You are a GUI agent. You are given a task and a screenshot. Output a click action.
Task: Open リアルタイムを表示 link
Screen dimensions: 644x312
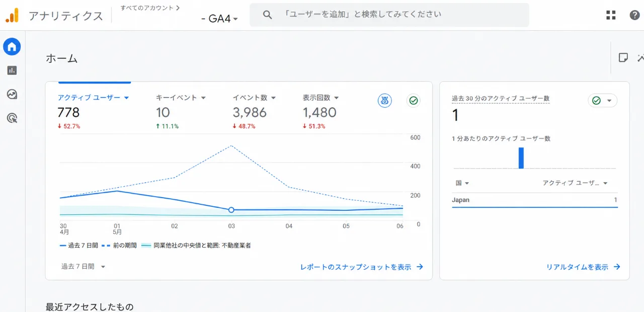pos(583,267)
